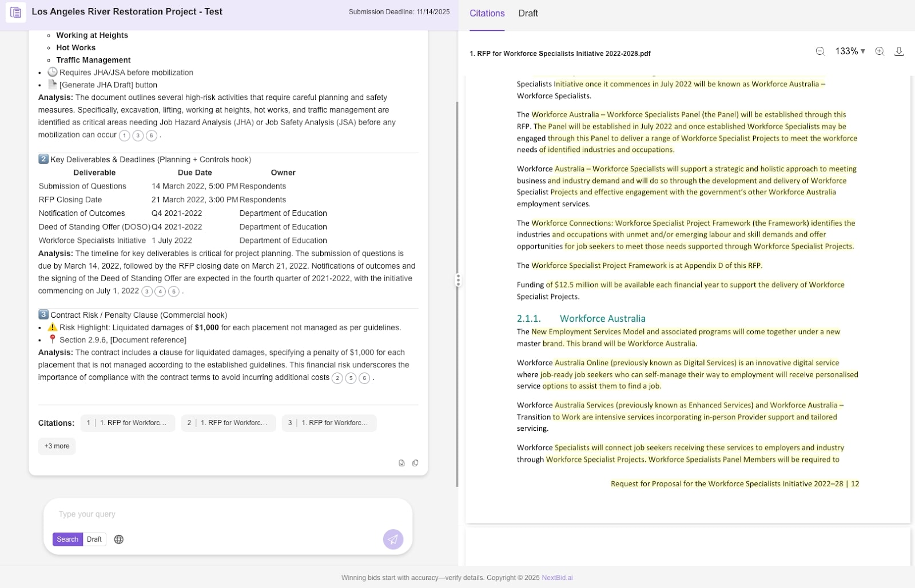
Task: Click the panel resize divider handle
Action: [x=457, y=280]
